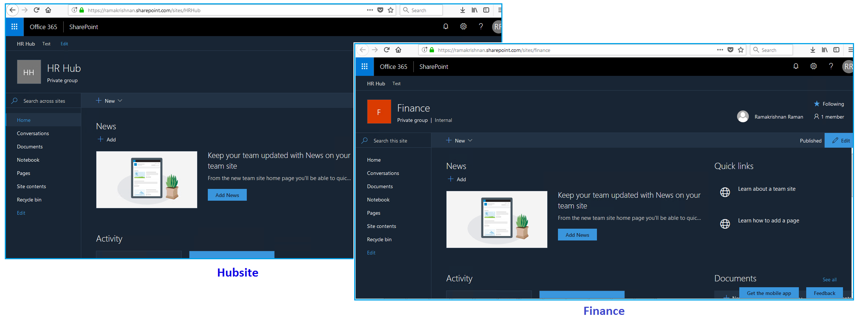Expand New dropdown in Finance command bar
The image size is (868, 327).
pos(459,140)
